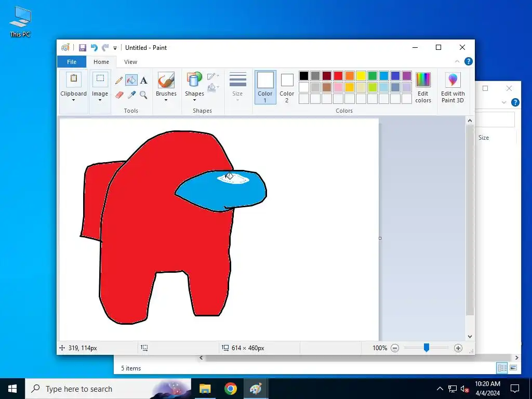Click Explorer window horizontal scrollbar left arrow

point(201,357)
